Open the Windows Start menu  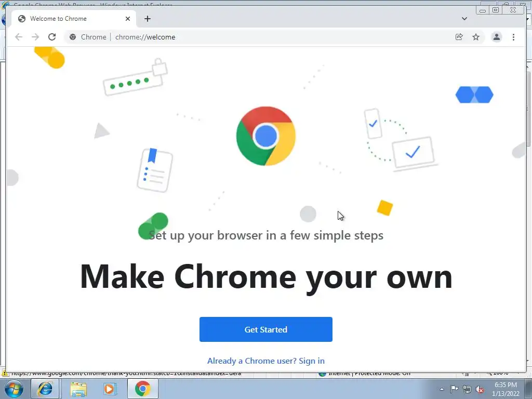[x=14, y=389]
